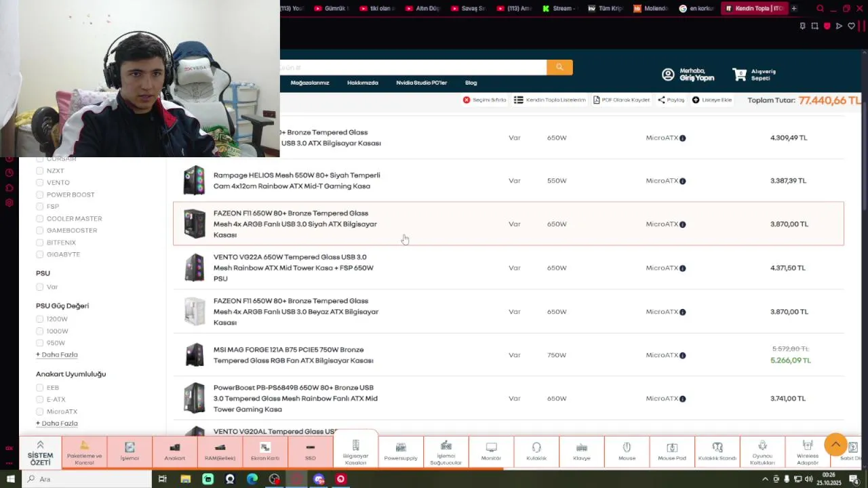Screen dimensions: 868x488
Task: Open the İşlemci category in bottom bar
Action: point(130,452)
